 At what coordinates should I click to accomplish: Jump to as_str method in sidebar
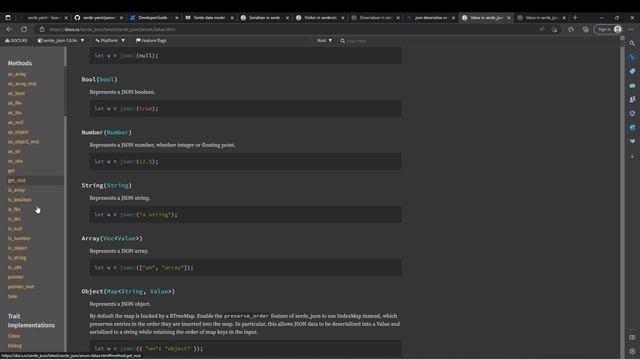[14, 151]
